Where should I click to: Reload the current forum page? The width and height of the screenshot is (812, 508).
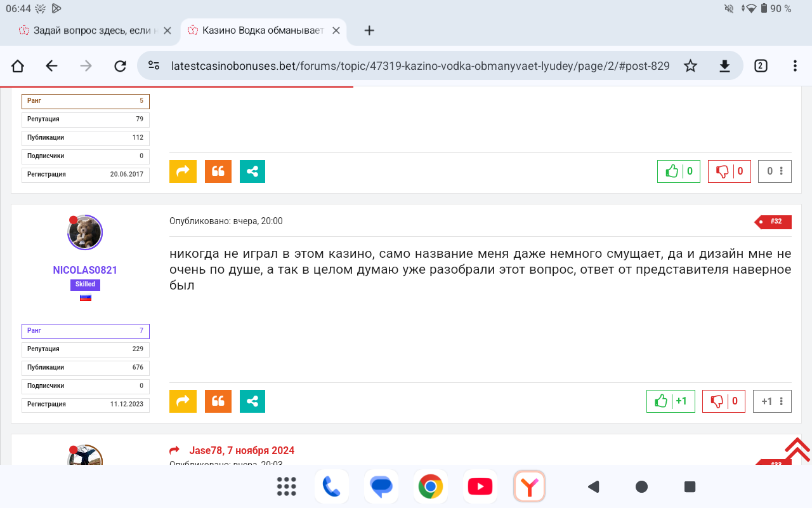click(x=120, y=66)
